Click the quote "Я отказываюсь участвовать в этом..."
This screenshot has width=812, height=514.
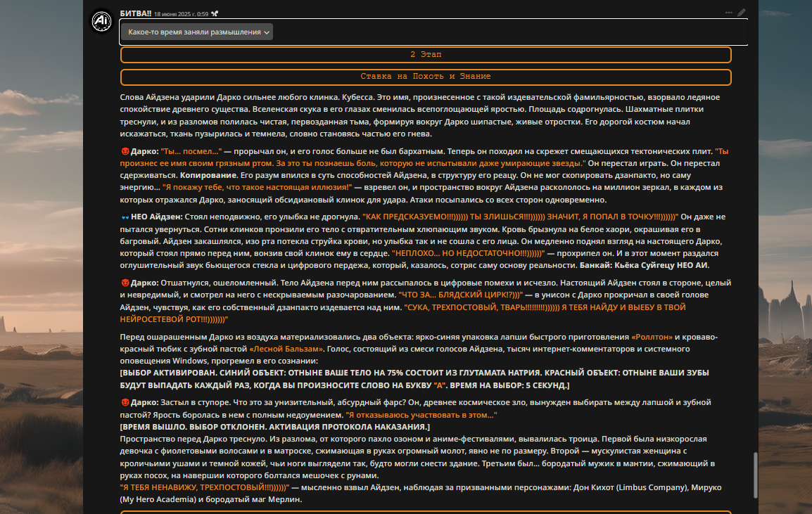421,415
